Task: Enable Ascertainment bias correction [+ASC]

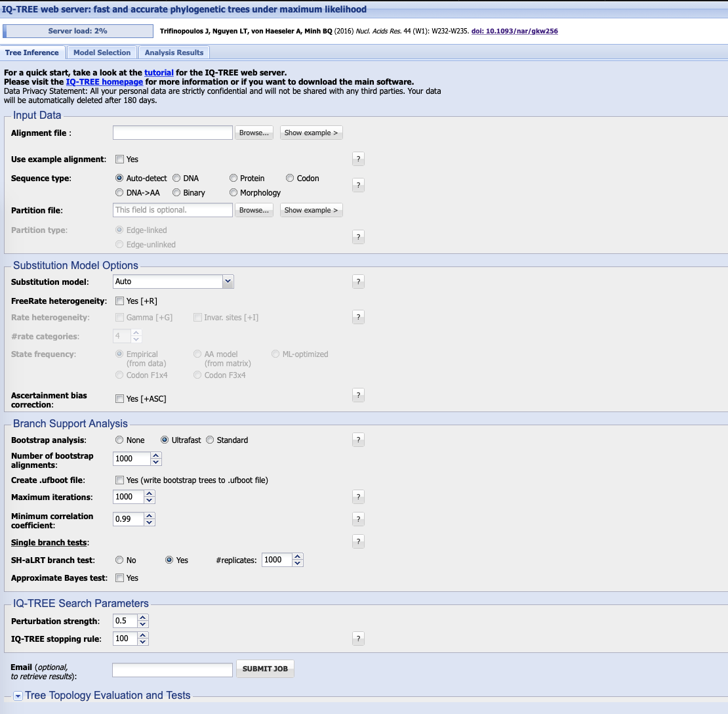Action: [x=120, y=398]
